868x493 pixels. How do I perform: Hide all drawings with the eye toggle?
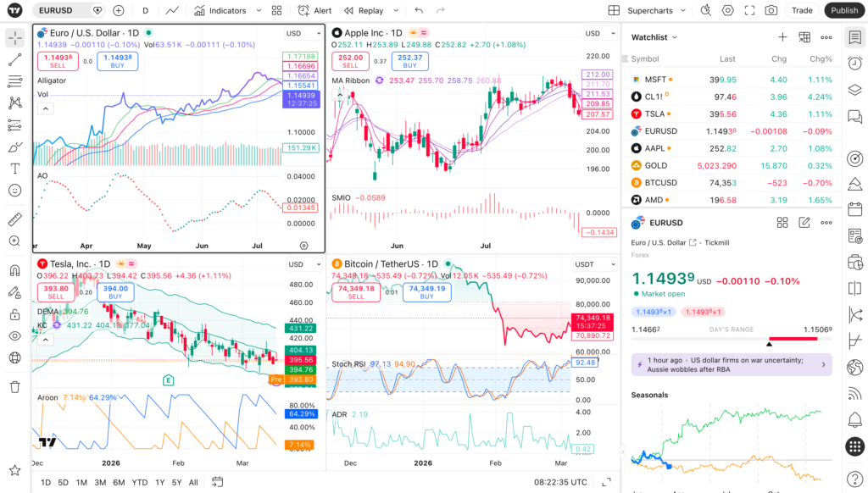13,335
